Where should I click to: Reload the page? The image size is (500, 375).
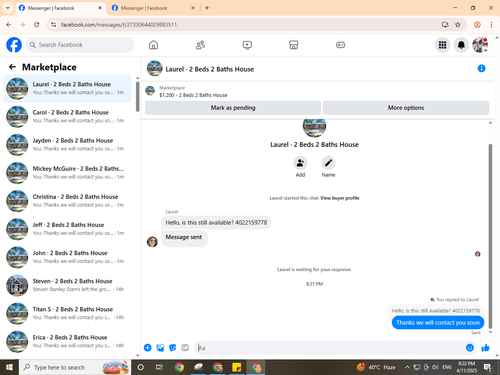point(37,24)
